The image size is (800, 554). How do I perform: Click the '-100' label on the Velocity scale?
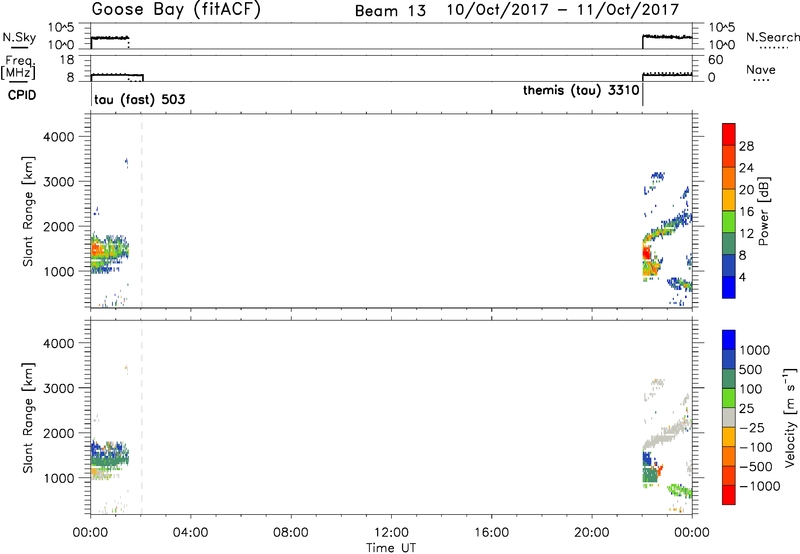[756, 447]
